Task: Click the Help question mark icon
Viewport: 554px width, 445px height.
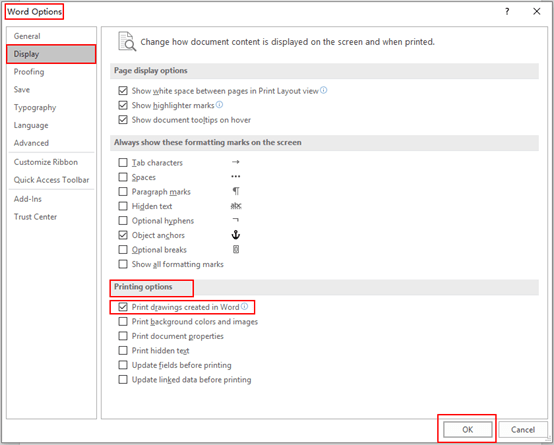Action: 507,12
